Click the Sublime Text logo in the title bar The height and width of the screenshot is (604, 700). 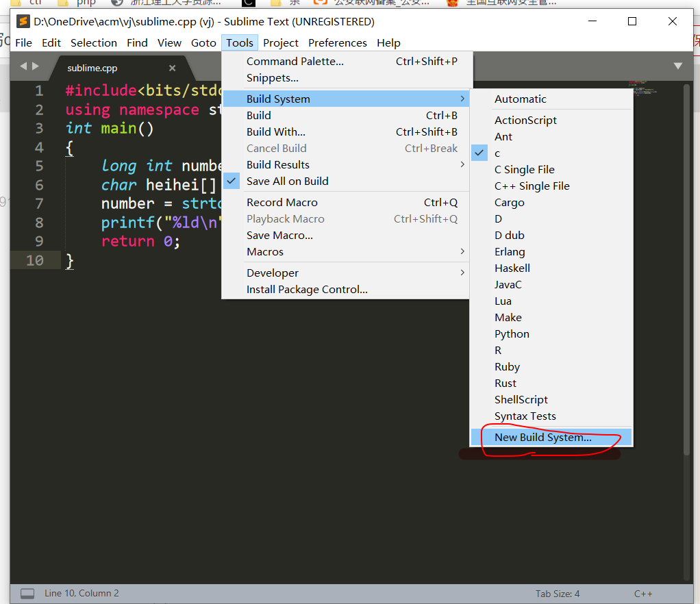[x=23, y=21]
